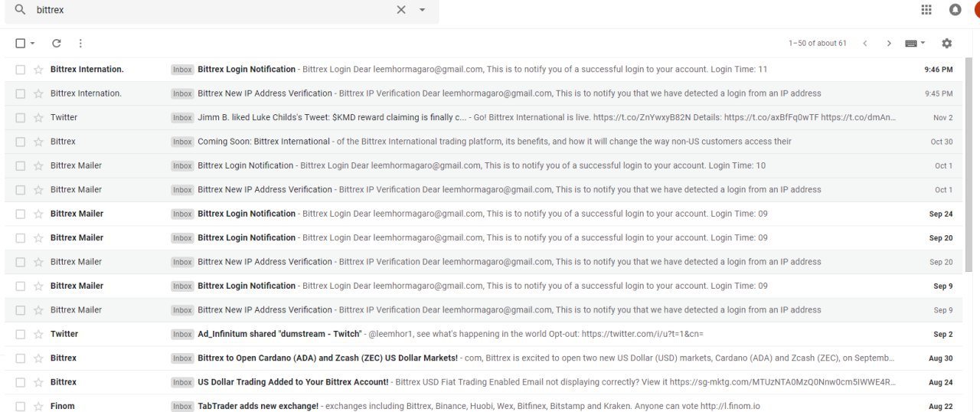This screenshot has height=412, width=980.
Task: Open the notifications bell
Action: tap(955, 9)
